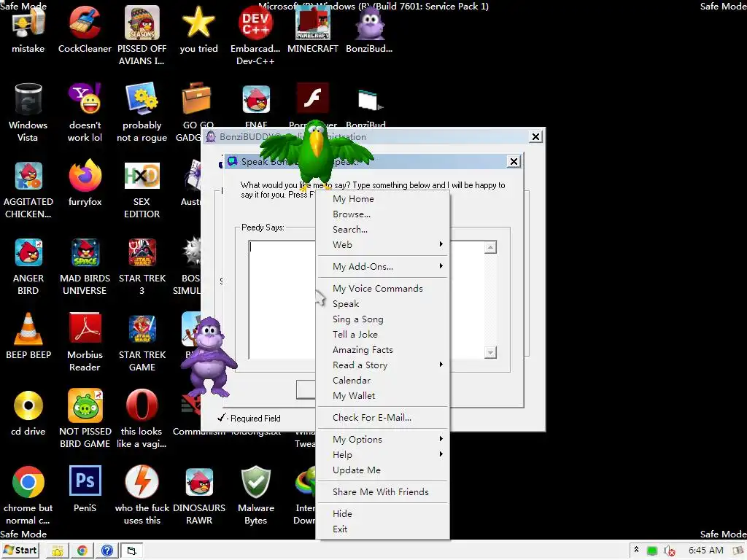Image resolution: width=747 pixels, height=560 pixels.
Task: Select the Malware Bytes shield icon
Action: pyautogui.click(x=256, y=495)
